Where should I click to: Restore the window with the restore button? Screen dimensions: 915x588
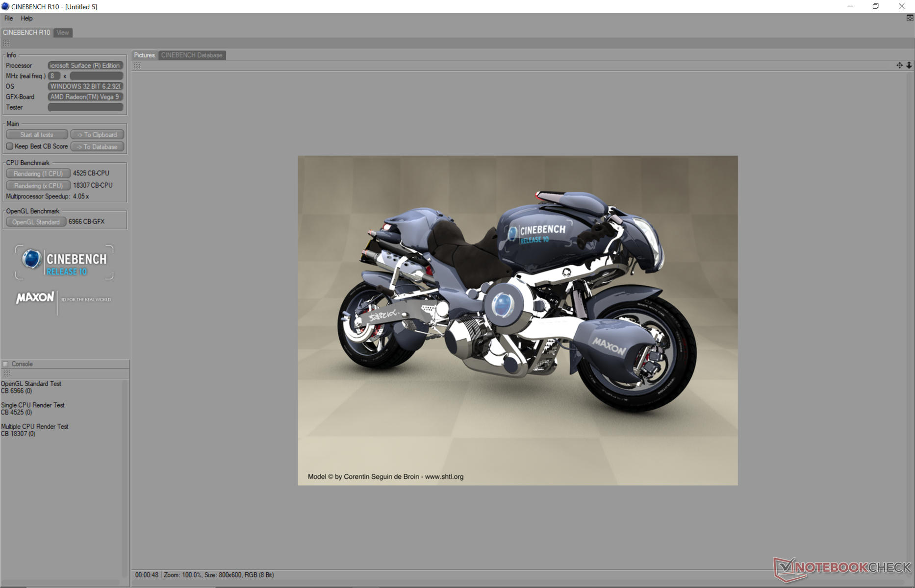tap(876, 6)
